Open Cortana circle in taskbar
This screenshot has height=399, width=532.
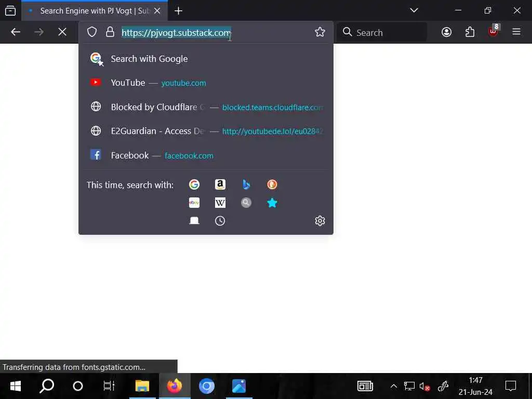tap(78, 386)
